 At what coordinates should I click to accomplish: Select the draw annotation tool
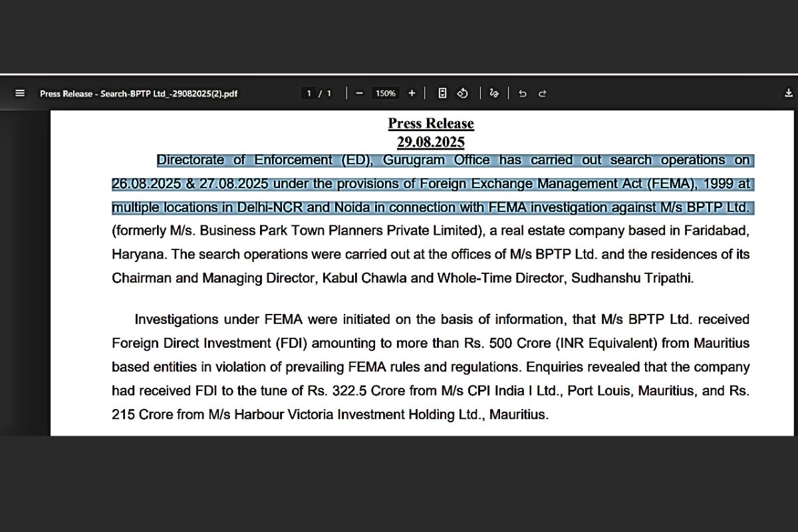pos(493,93)
